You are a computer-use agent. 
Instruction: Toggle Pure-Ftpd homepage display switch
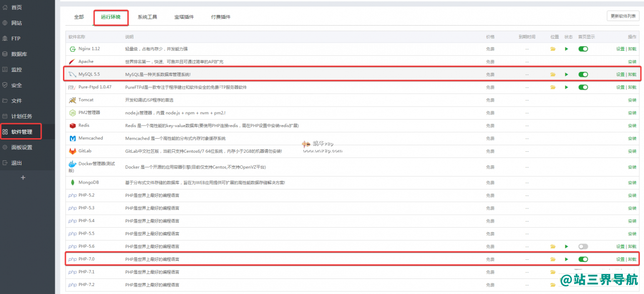click(x=583, y=87)
